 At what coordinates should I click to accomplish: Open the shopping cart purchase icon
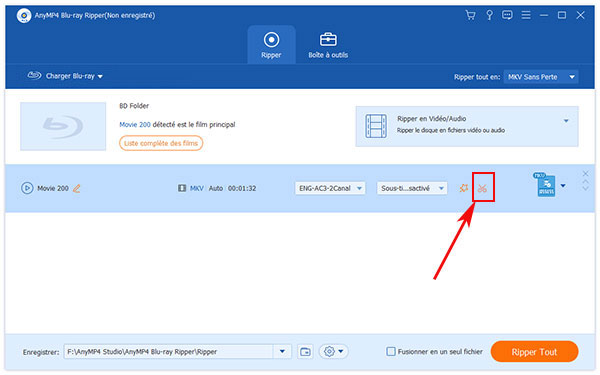(470, 15)
